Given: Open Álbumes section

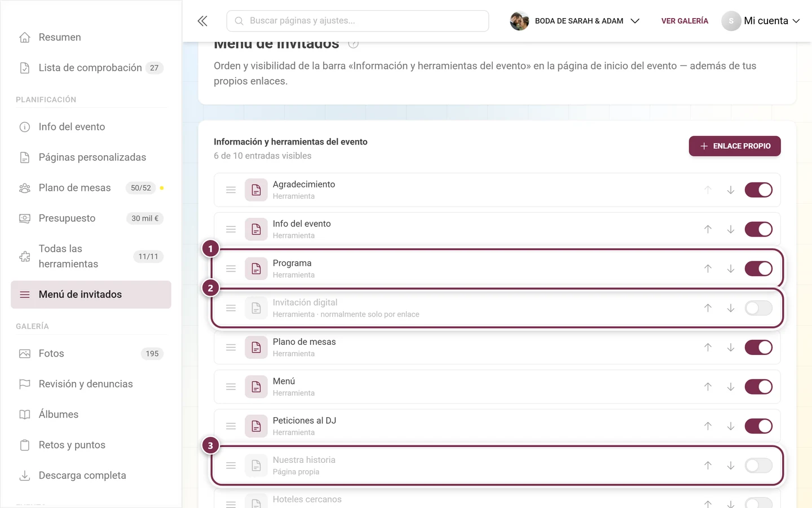Looking at the screenshot, I should coord(91,415).
